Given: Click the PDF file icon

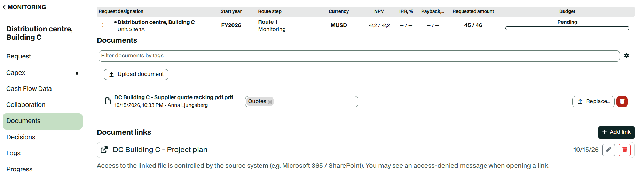Looking at the screenshot, I should pyautogui.click(x=108, y=101).
